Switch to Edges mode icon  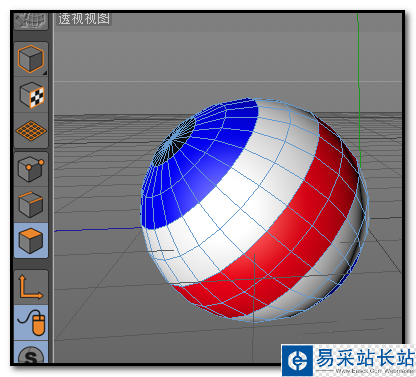(x=31, y=204)
